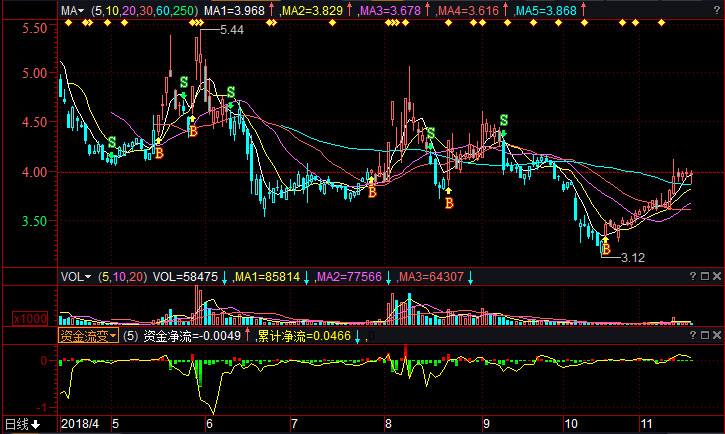
Task: Click the green S sell marker near September
Action: tap(503, 120)
